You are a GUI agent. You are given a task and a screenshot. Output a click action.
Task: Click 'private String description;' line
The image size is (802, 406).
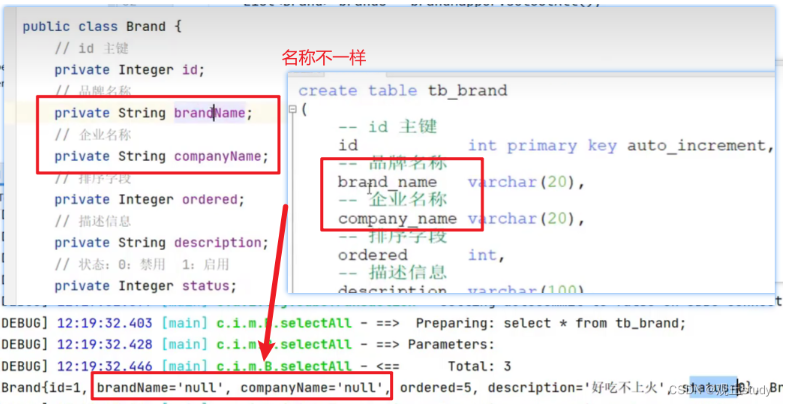pyautogui.click(x=161, y=242)
